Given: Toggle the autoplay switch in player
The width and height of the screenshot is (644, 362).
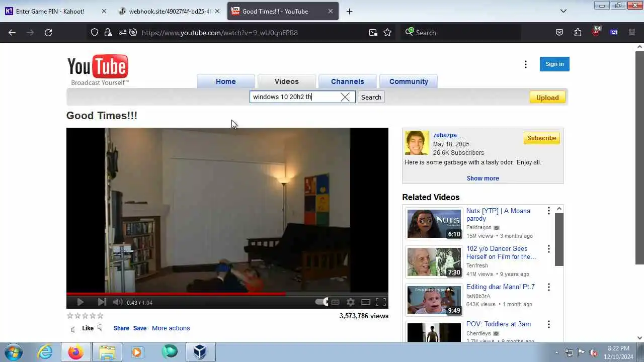Looking at the screenshot, I should point(321,302).
